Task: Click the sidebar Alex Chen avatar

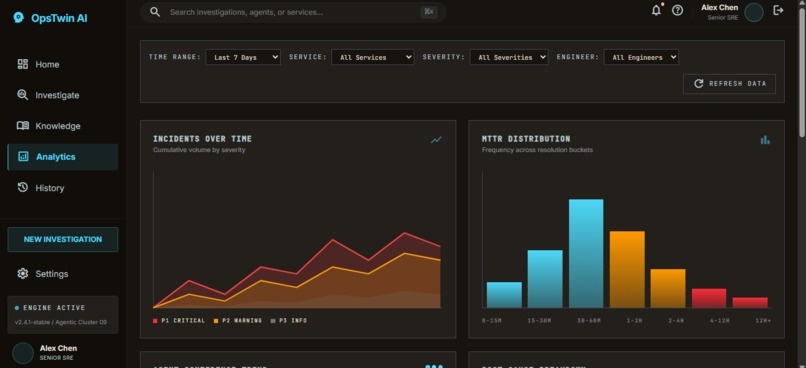Action: tap(23, 353)
